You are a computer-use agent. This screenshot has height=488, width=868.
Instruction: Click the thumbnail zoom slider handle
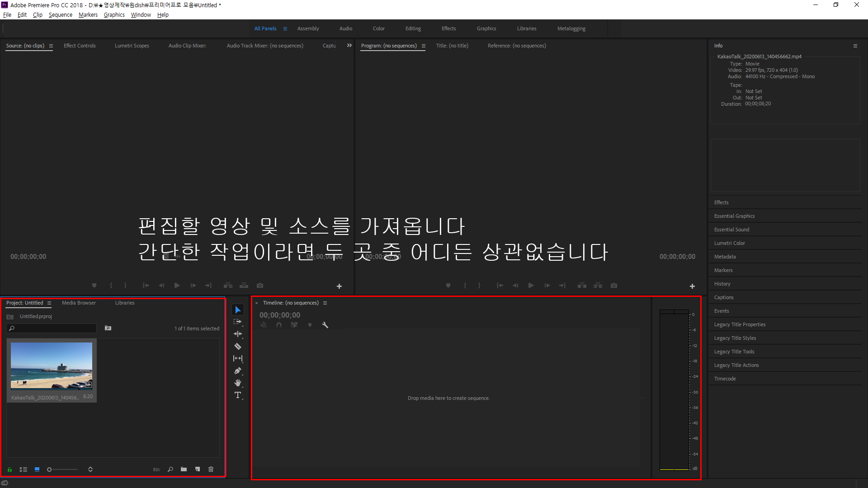click(x=49, y=469)
